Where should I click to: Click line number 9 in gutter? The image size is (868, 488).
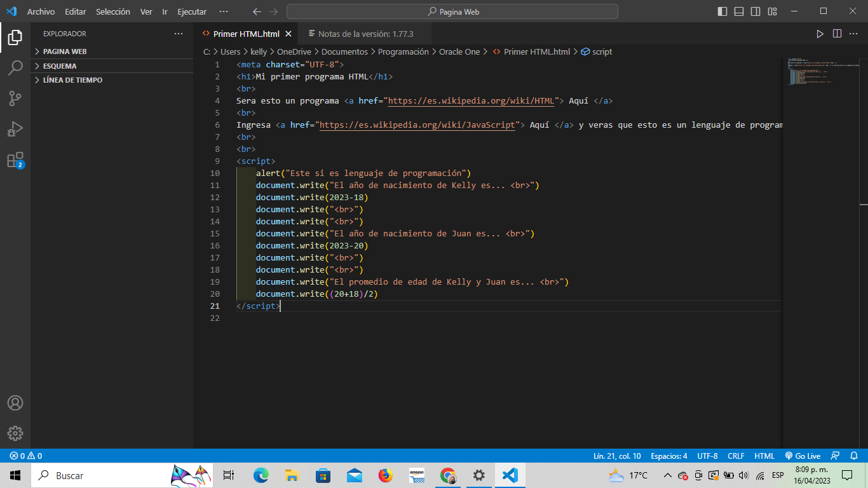tap(217, 161)
